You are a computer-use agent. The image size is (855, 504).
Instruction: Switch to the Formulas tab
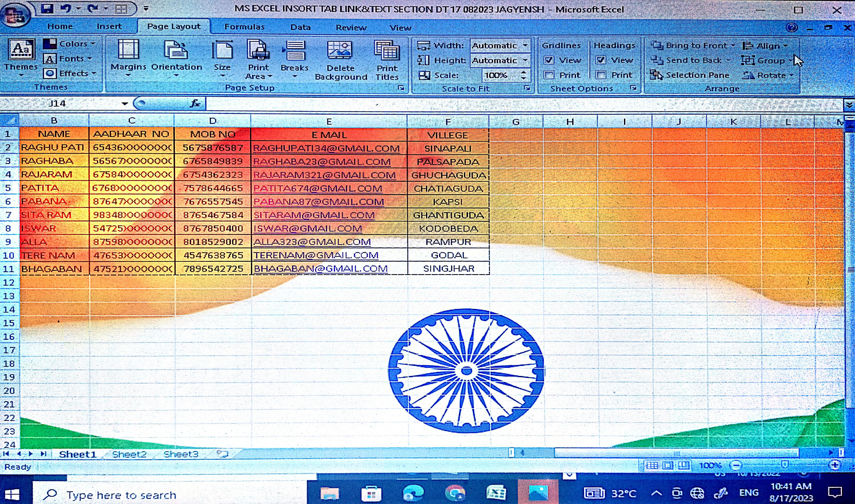click(x=244, y=27)
